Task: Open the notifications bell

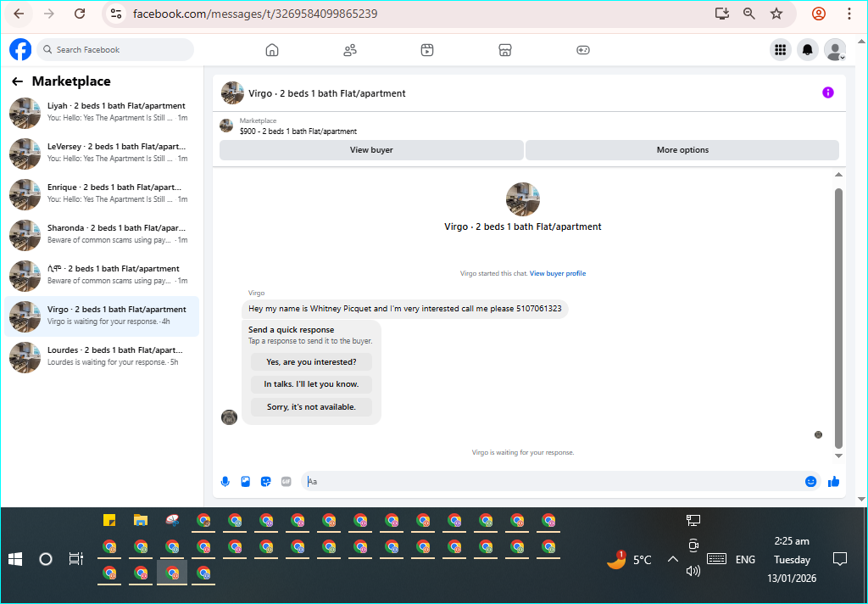Action: pos(808,50)
